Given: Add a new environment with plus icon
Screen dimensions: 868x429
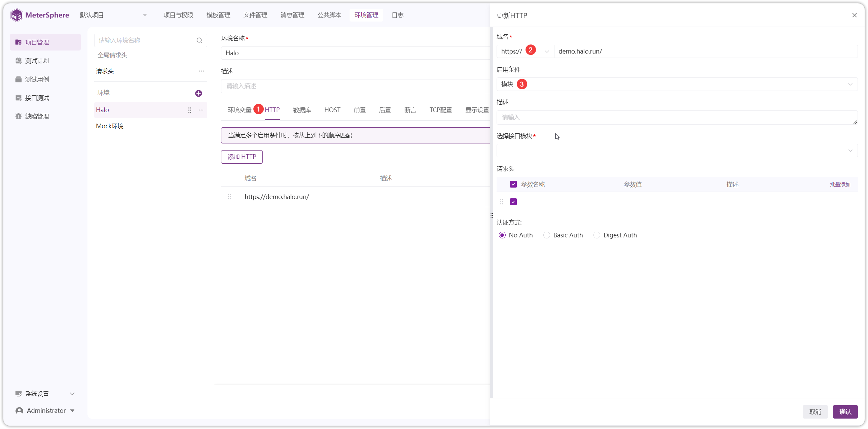Looking at the screenshot, I should coord(198,93).
